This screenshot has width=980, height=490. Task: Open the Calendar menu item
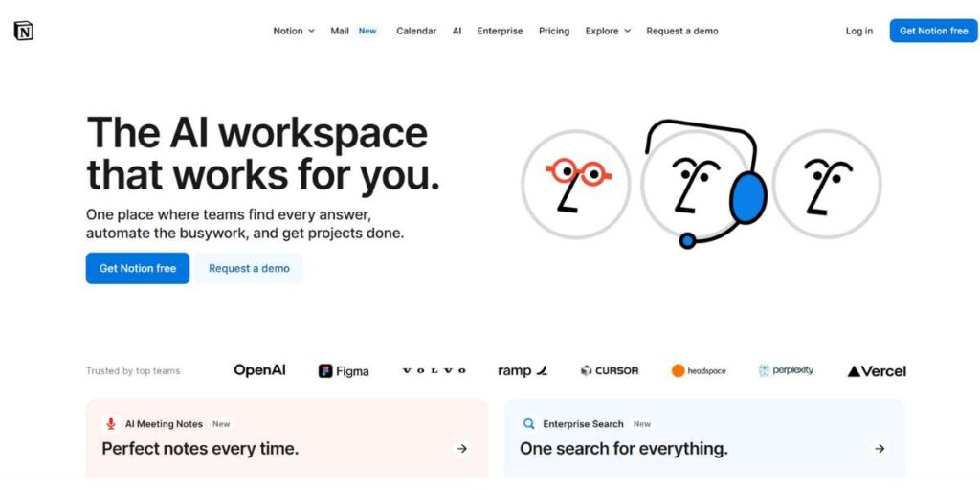(x=416, y=31)
